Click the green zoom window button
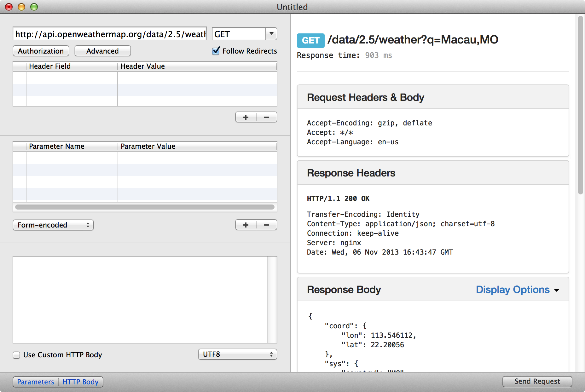585x392 pixels. [x=34, y=7]
